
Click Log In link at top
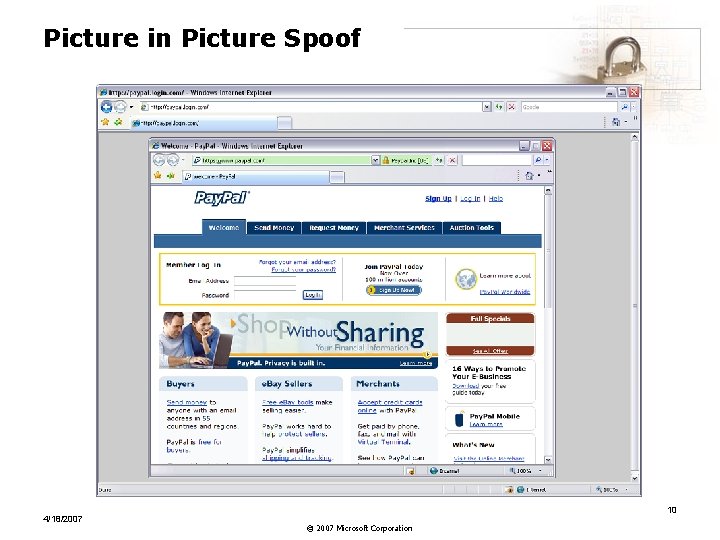[x=470, y=198]
